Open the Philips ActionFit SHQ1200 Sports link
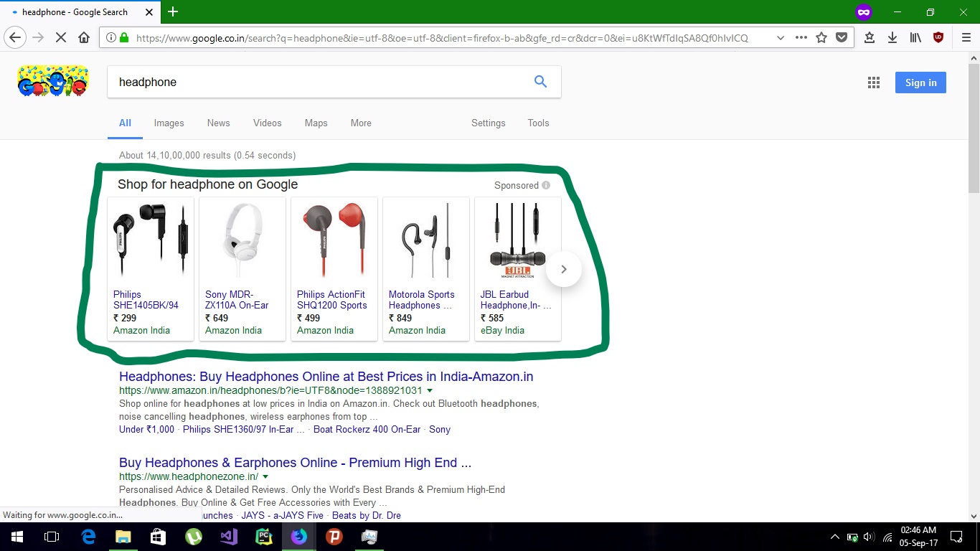980x551 pixels. 332,300
